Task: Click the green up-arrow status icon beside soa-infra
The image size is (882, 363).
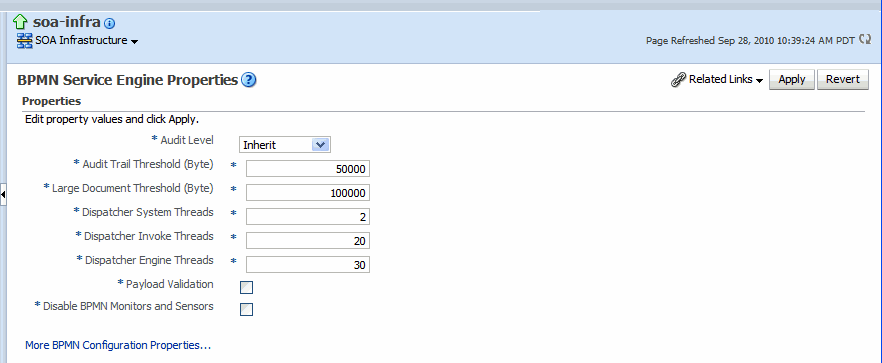Action: click(21, 23)
